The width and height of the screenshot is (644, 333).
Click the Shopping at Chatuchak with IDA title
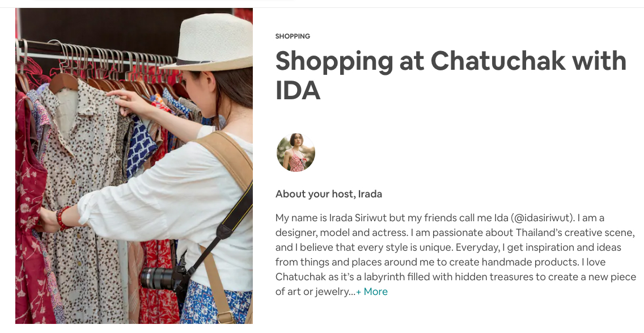click(451, 75)
